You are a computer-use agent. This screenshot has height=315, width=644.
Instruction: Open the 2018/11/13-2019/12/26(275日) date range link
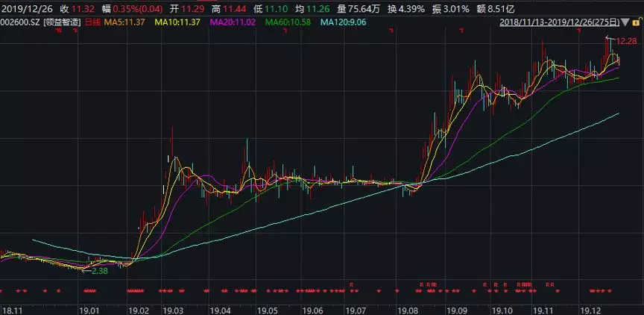click(x=559, y=22)
